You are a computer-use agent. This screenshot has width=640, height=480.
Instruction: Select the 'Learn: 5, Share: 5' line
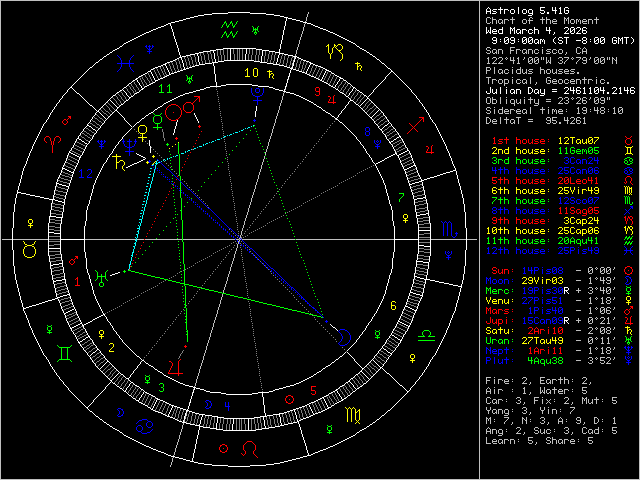click(x=539, y=441)
